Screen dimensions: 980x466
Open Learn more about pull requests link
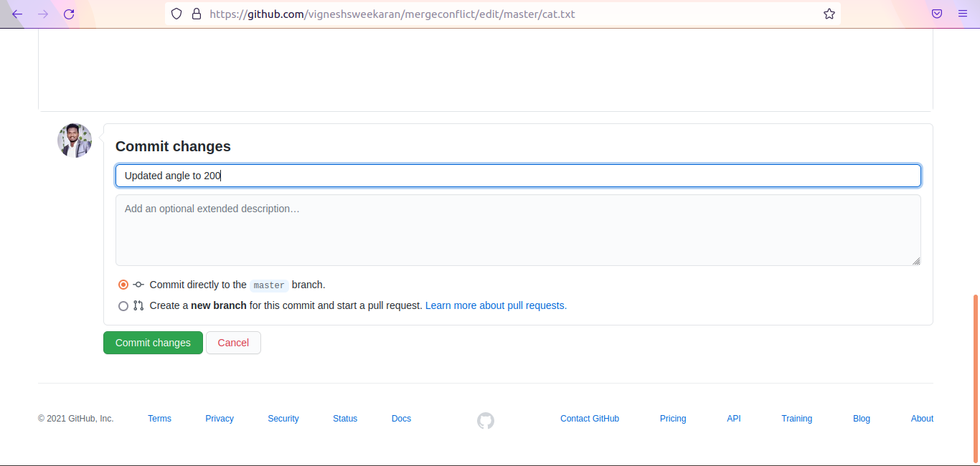(496, 305)
